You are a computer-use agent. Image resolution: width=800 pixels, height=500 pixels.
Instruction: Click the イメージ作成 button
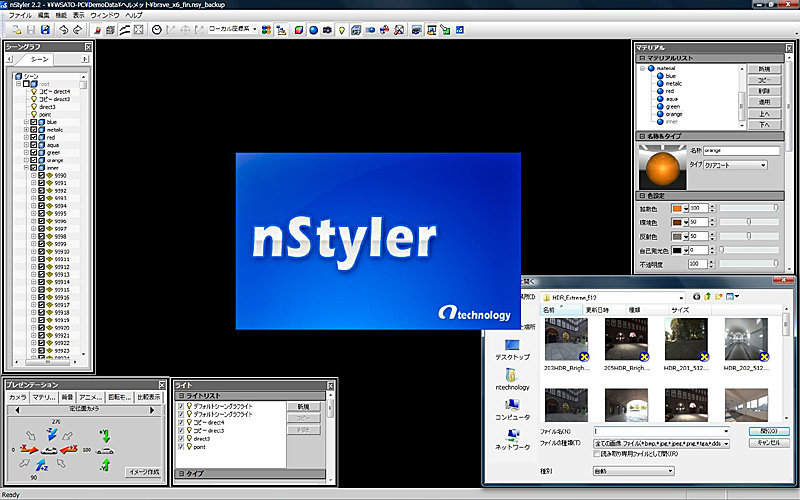pyautogui.click(x=144, y=471)
